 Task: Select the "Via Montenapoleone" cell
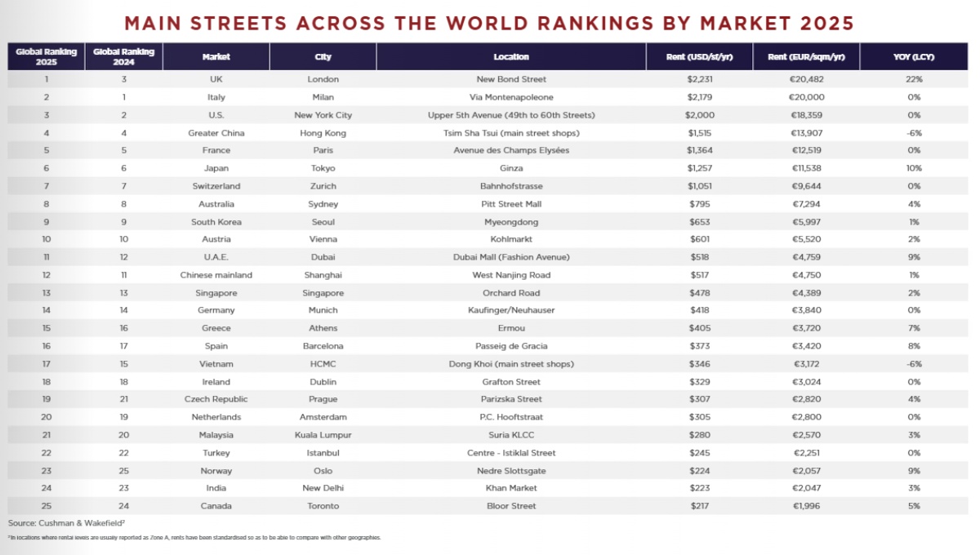[511, 97]
